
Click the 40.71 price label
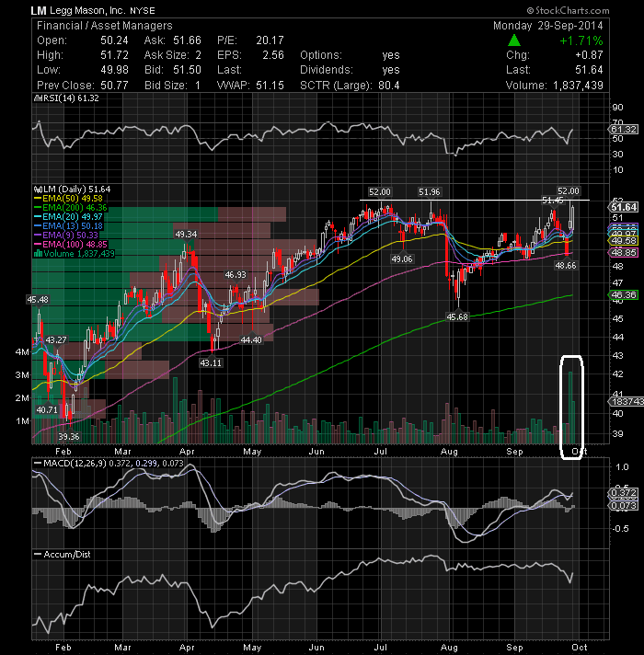tap(47, 409)
